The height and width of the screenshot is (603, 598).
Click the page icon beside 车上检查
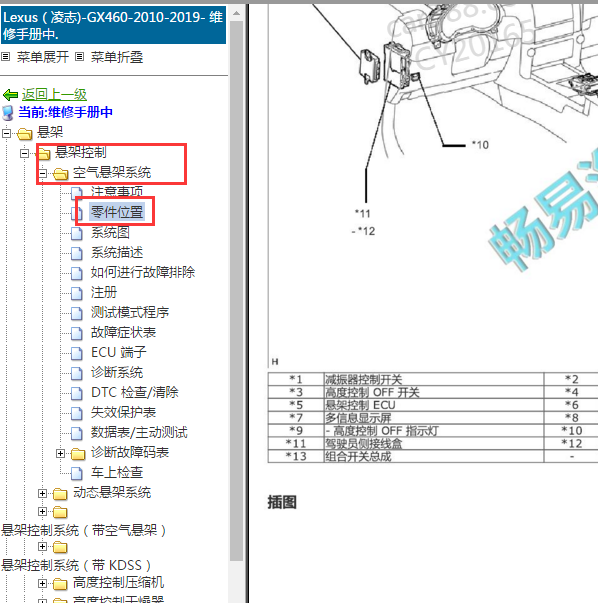(77, 473)
